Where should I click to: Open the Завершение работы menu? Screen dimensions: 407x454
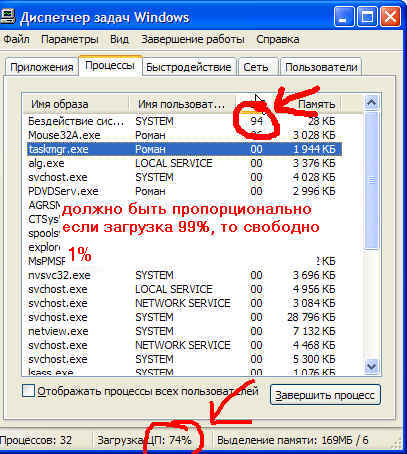coord(193,39)
